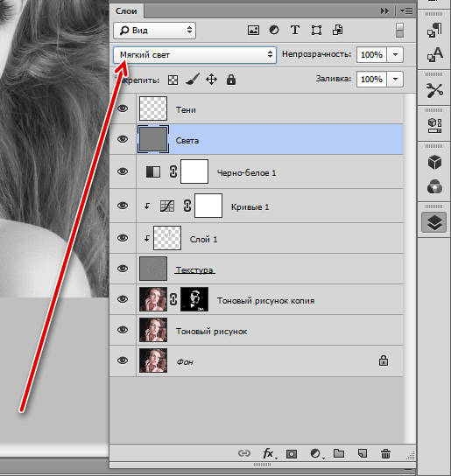
Task: Click the lock all padlock icon
Action: tap(231, 80)
